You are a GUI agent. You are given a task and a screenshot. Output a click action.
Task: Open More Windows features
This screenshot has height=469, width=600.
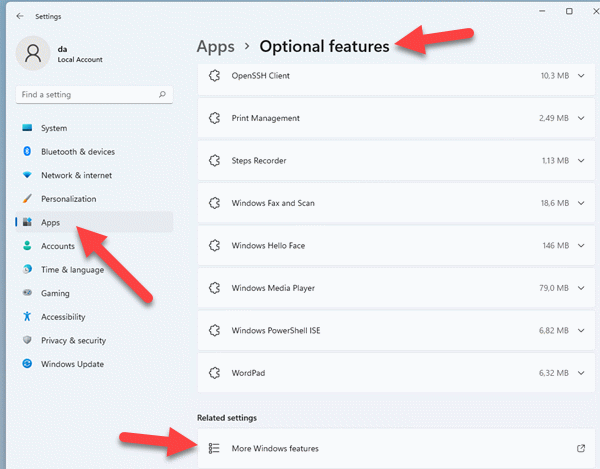396,448
